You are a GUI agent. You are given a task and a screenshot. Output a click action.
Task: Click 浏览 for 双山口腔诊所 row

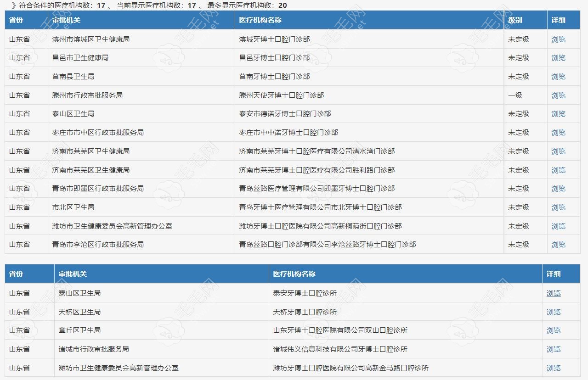(554, 330)
